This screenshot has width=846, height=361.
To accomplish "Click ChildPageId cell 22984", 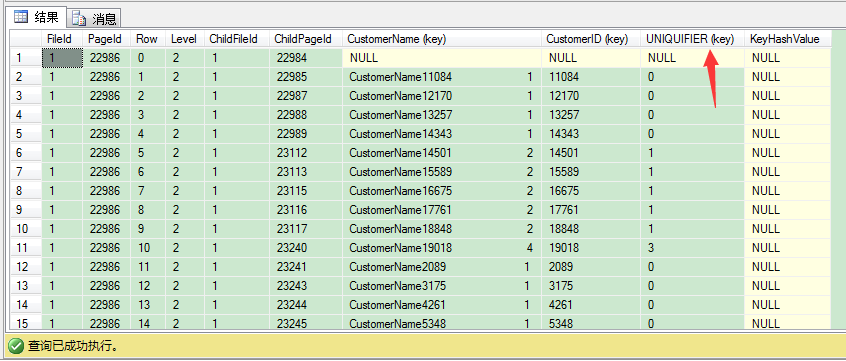I will tap(306, 58).
